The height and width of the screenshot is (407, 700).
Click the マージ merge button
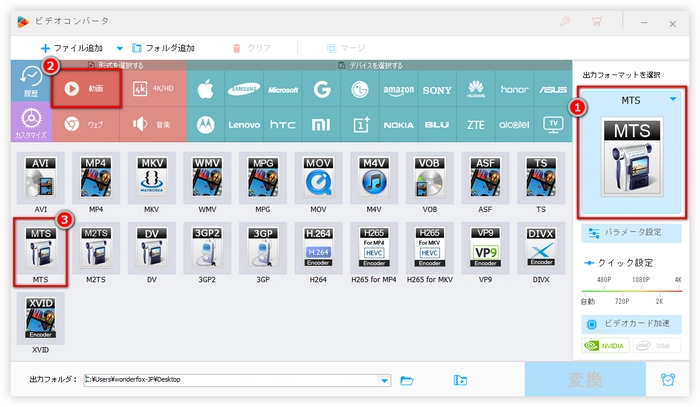tap(346, 48)
